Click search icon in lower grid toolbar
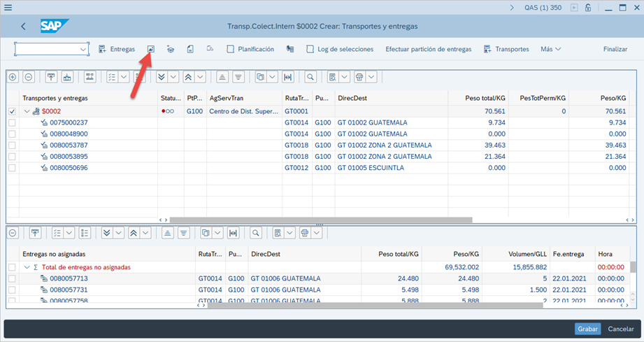Screen dimensions: 644x342 coord(256,233)
